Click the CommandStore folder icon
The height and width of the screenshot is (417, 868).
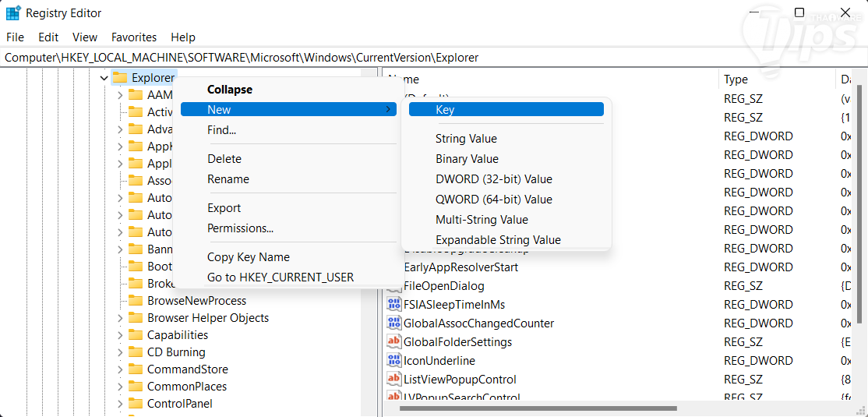click(x=136, y=369)
